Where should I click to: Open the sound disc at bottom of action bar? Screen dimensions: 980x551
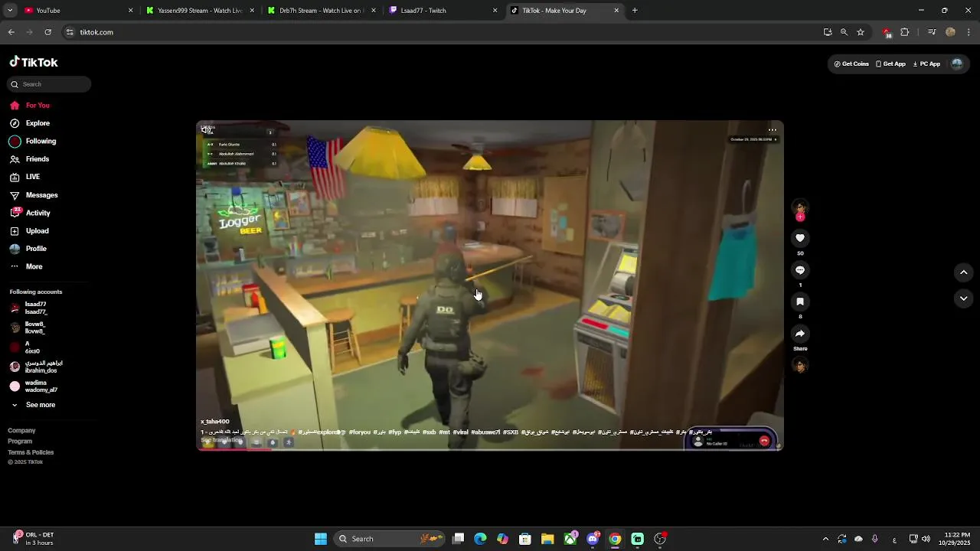(x=800, y=366)
